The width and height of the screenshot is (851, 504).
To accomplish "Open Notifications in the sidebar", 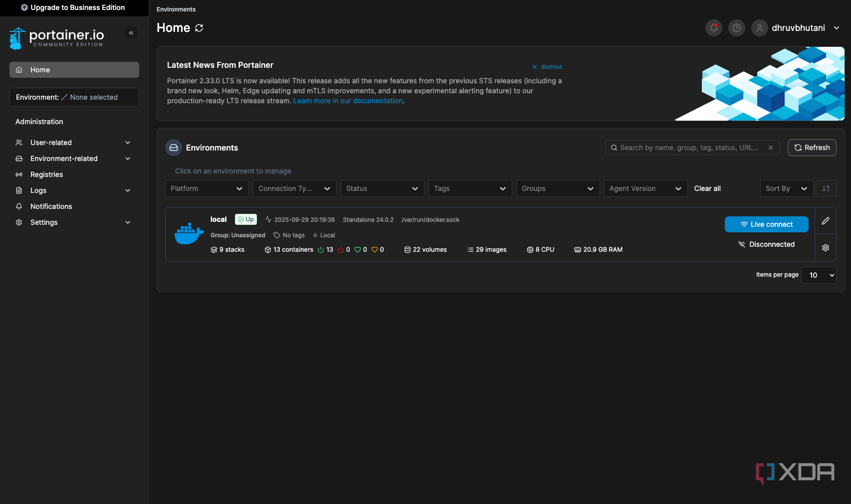I will [74, 206].
